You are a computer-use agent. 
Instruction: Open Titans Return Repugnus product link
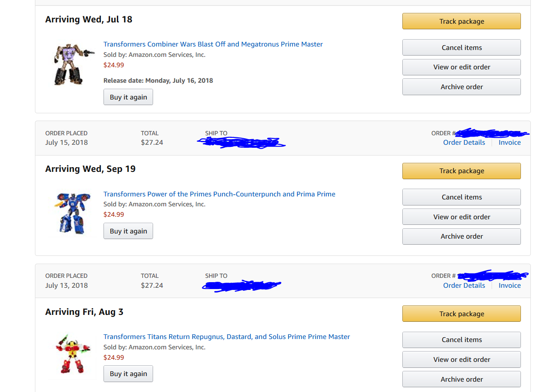click(x=226, y=337)
